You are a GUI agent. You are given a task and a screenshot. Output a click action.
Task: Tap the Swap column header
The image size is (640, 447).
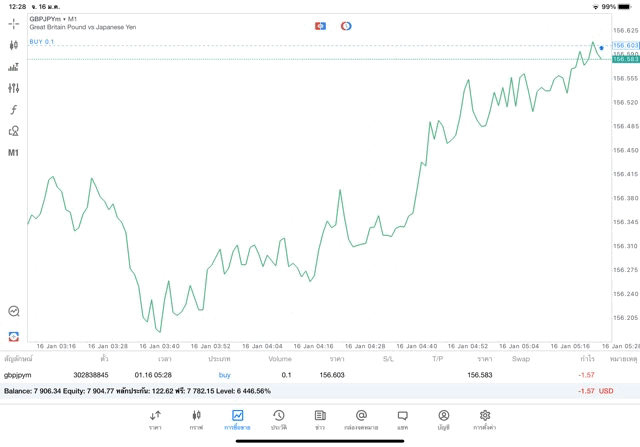click(x=521, y=359)
